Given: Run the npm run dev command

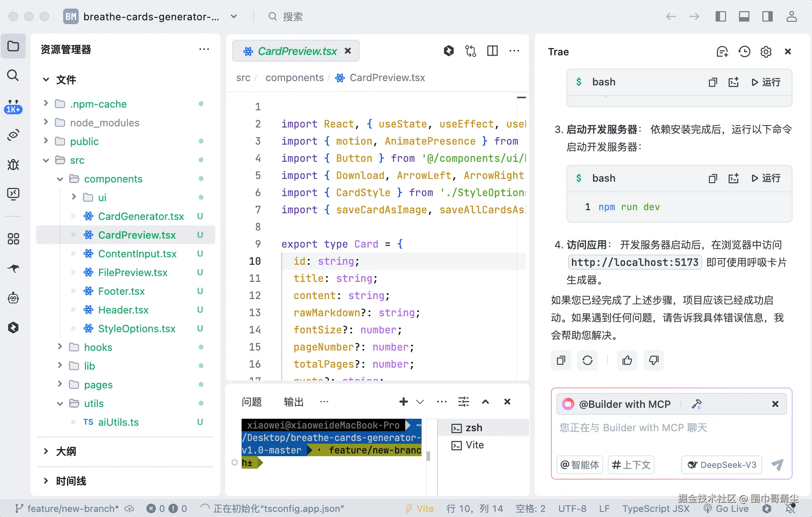Looking at the screenshot, I should [766, 178].
